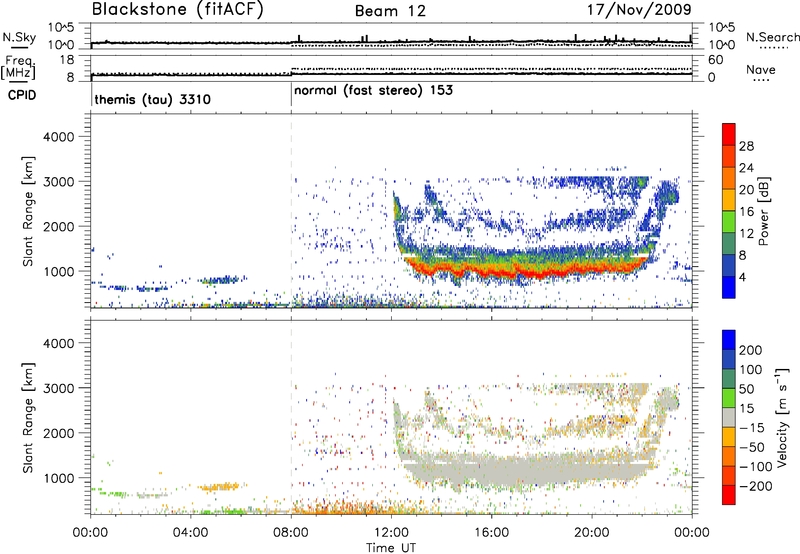Click "normal (fast stereo) 153" mode label
Image resolution: width=800 pixels, height=554 pixels.
pyautogui.click(x=373, y=91)
